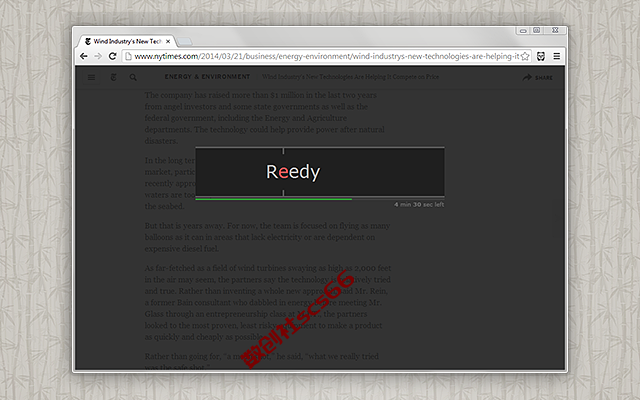
Task: Click the paragraph starting 'As far-fetched as a field'
Action: click(268, 302)
